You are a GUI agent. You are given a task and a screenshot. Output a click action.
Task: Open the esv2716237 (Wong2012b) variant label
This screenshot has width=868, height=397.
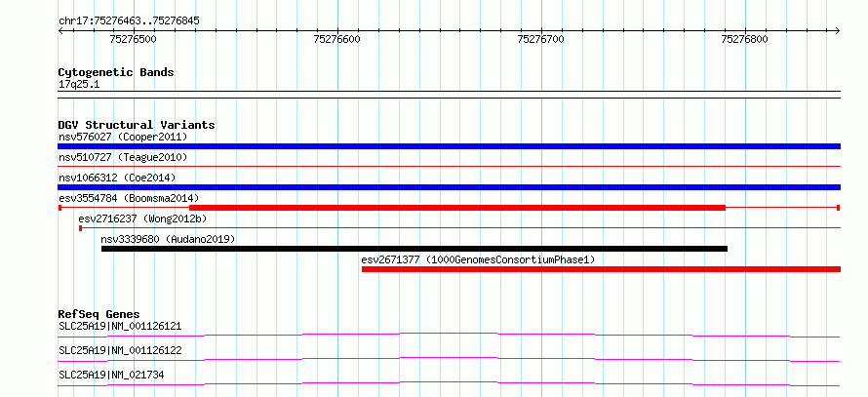pyautogui.click(x=142, y=218)
